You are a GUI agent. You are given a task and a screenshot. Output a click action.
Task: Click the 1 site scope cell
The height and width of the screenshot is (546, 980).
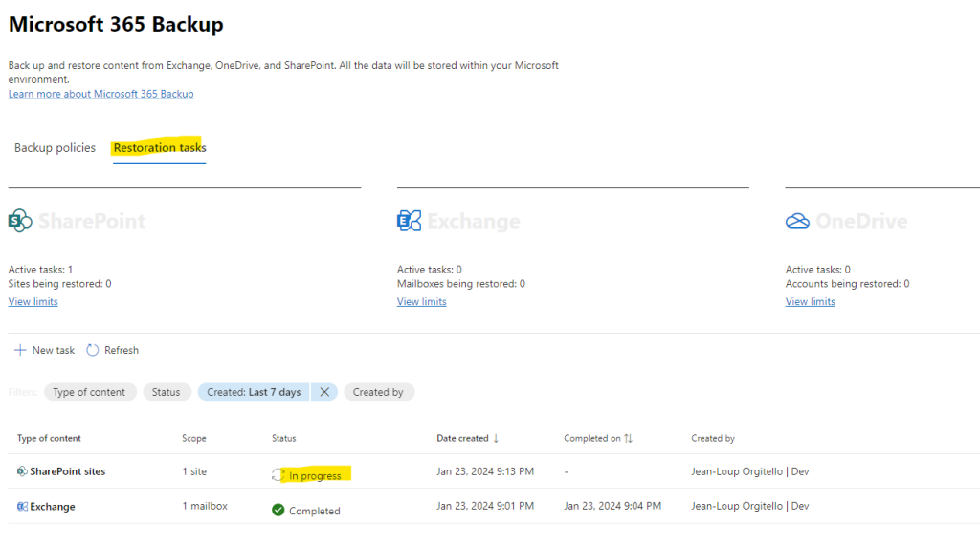coord(194,471)
